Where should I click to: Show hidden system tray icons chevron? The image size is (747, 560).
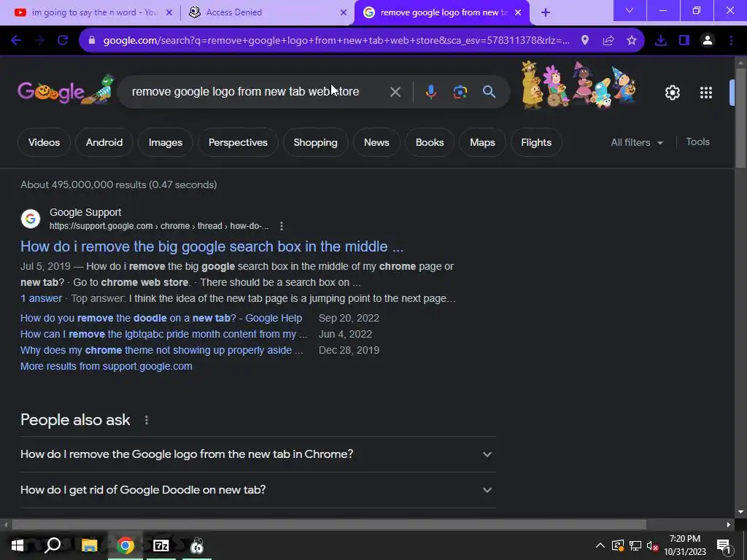pos(600,545)
